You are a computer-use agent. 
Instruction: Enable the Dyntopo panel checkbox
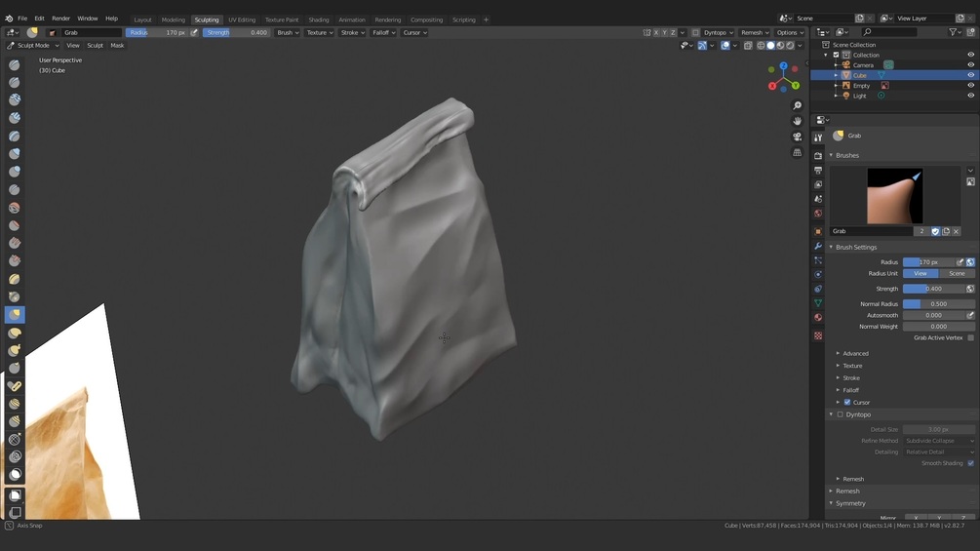point(840,414)
